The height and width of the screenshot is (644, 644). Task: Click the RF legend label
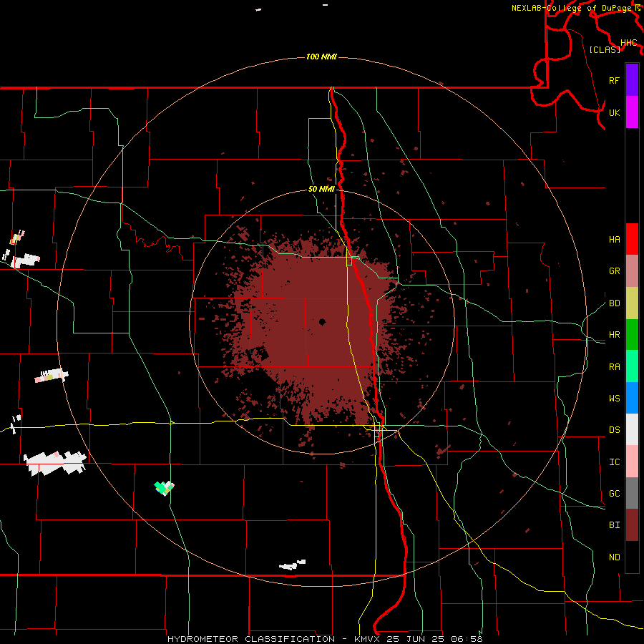pyautogui.click(x=615, y=80)
